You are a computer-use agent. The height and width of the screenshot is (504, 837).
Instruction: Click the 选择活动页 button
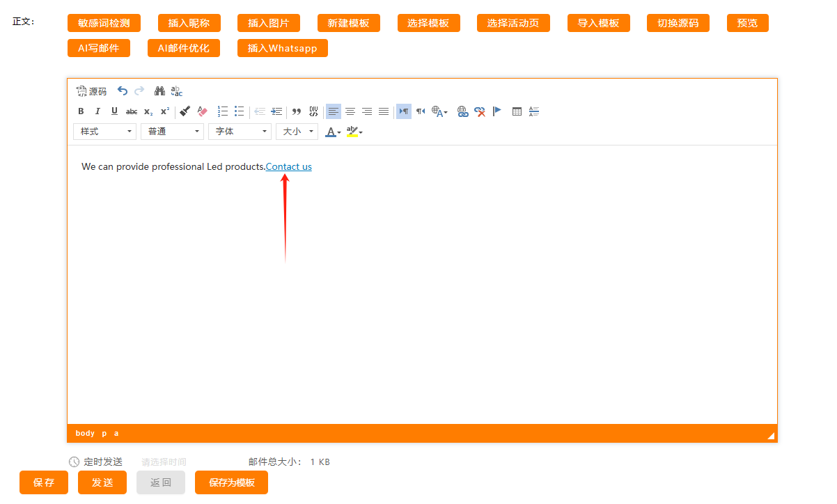pyautogui.click(x=513, y=23)
